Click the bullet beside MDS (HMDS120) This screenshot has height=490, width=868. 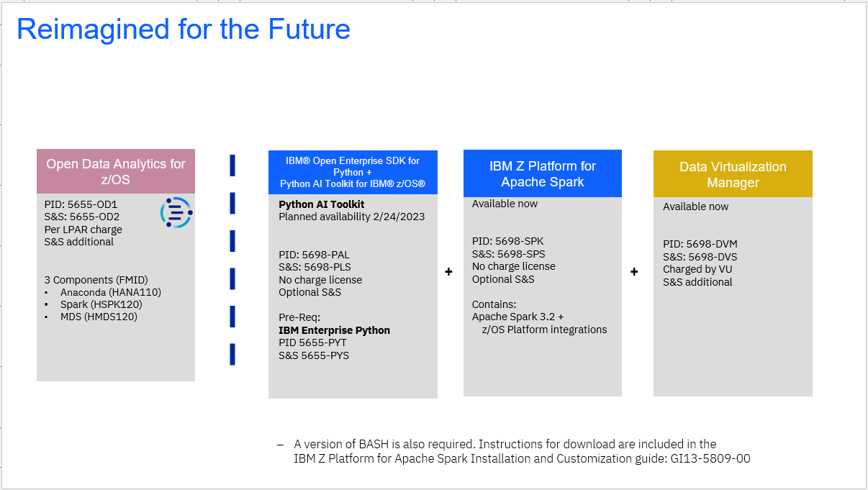(46, 317)
